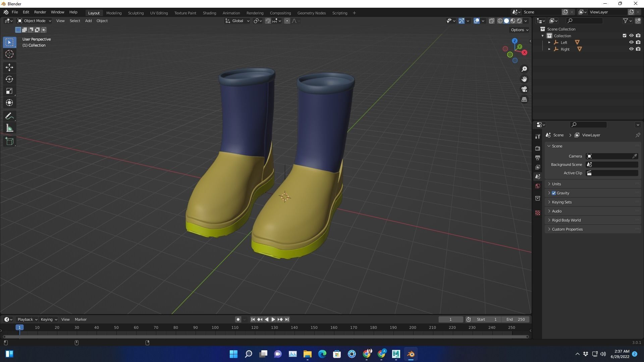Select the Add Cube tool
The image size is (644, 362).
pos(9,141)
